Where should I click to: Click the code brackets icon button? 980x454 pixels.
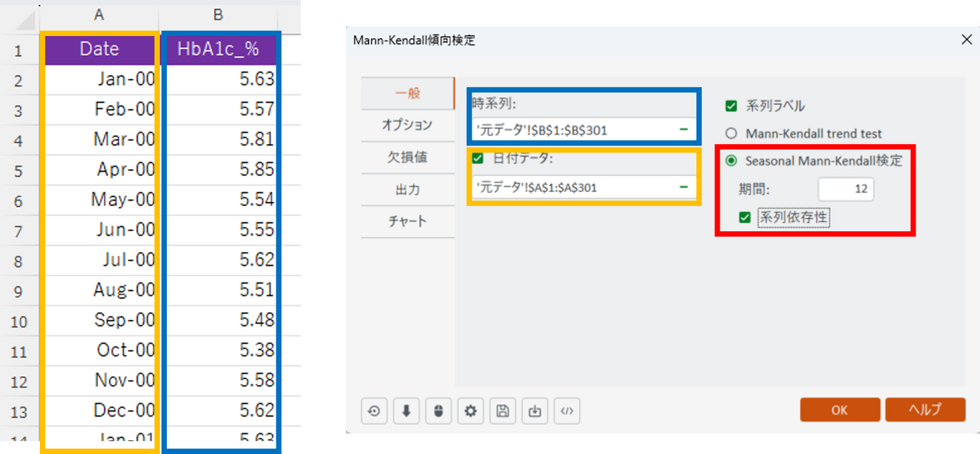(x=567, y=411)
